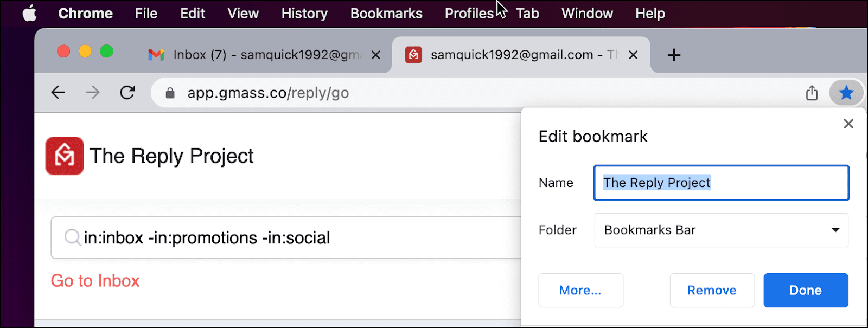The width and height of the screenshot is (868, 328).
Task: Edit the bookmark Name field
Action: point(721,183)
